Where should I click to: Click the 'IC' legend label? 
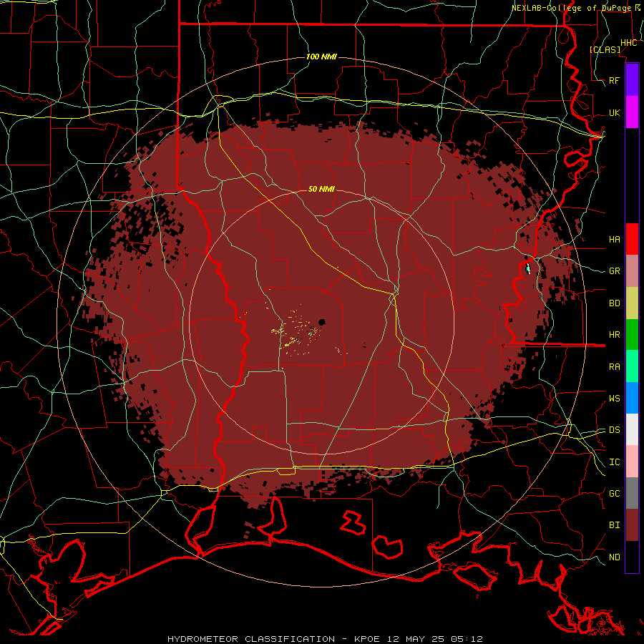tap(614, 462)
